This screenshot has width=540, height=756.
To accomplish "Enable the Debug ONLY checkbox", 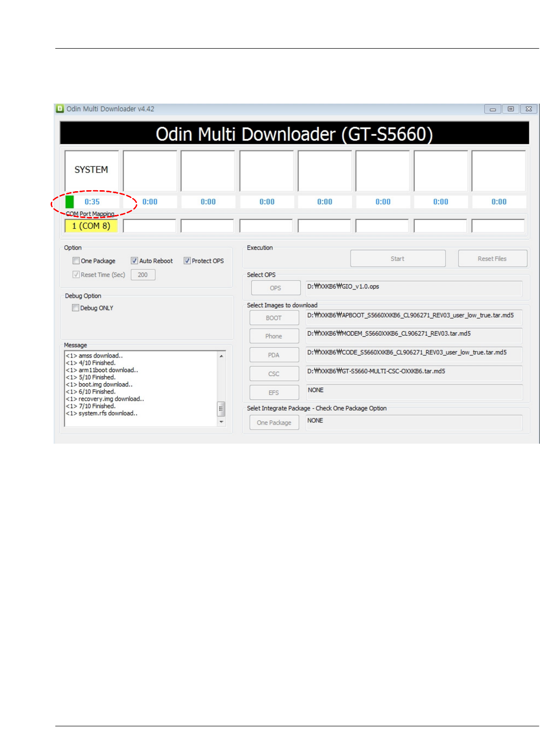I will pyautogui.click(x=75, y=307).
